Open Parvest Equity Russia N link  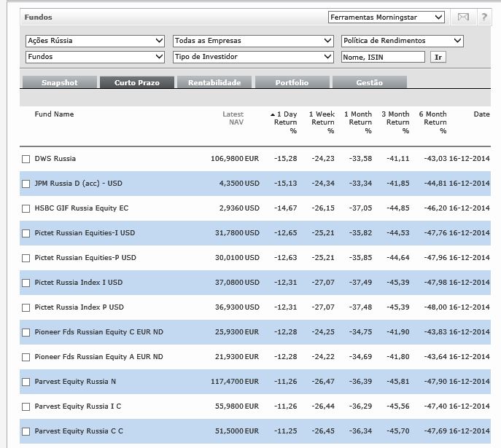click(75, 381)
